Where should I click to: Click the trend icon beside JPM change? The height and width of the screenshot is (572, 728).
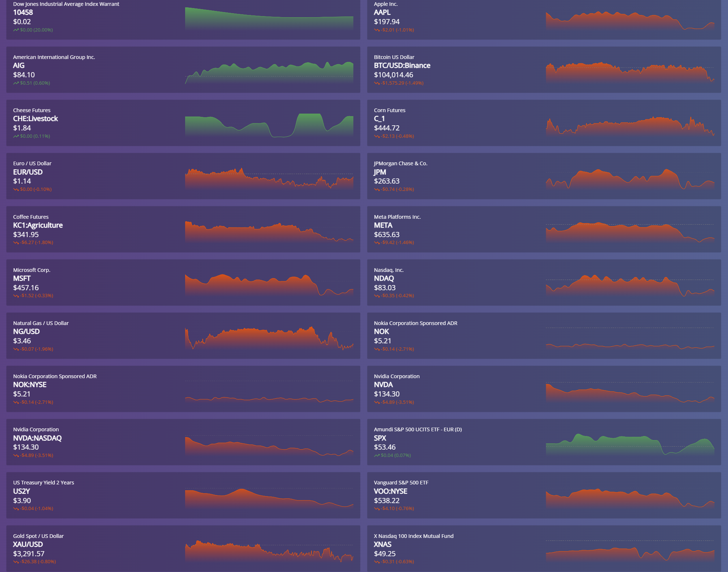click(376, 189)
